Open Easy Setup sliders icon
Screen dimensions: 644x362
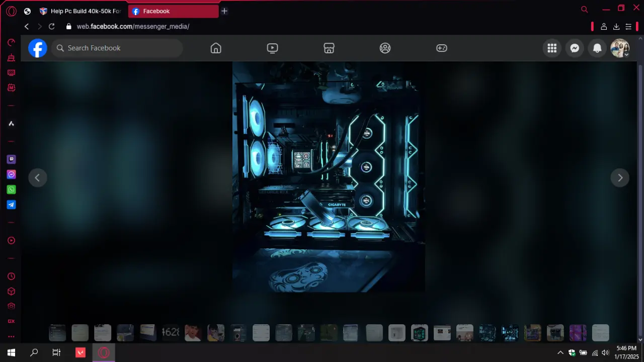pos(628,27)
